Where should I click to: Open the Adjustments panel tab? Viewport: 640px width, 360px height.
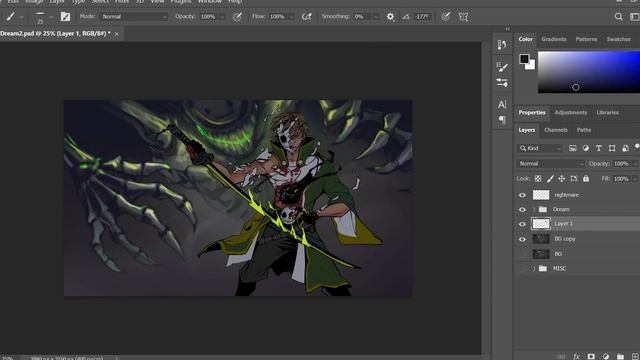click(x=571, y=113)
